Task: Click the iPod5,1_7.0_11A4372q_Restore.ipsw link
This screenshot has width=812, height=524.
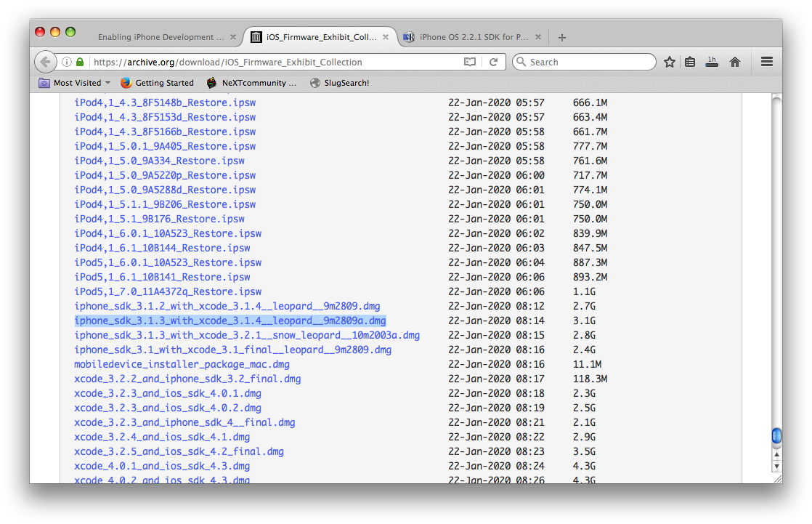Action: 168,291
